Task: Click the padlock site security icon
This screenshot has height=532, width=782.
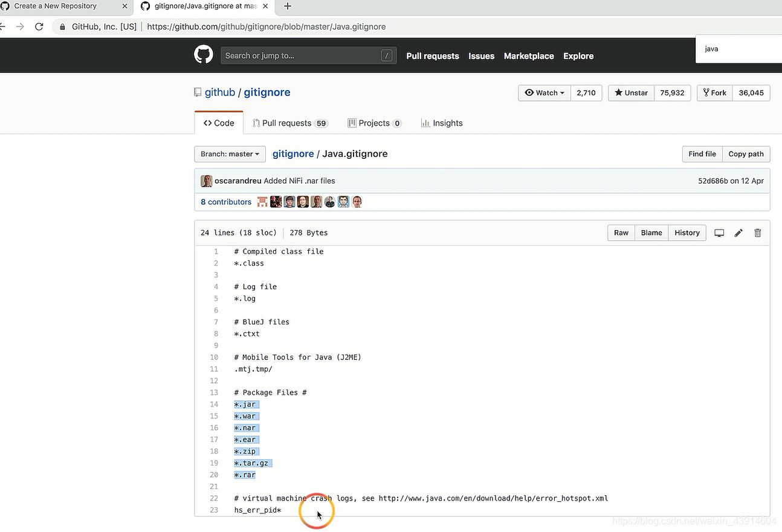Action: [62, 27]
